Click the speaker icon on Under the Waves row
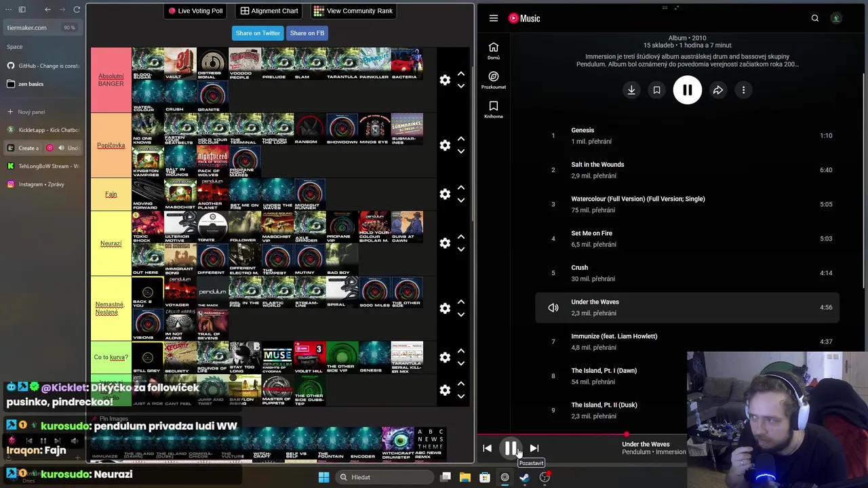Viewport: 868px width, 488px height. coord(553,308)
